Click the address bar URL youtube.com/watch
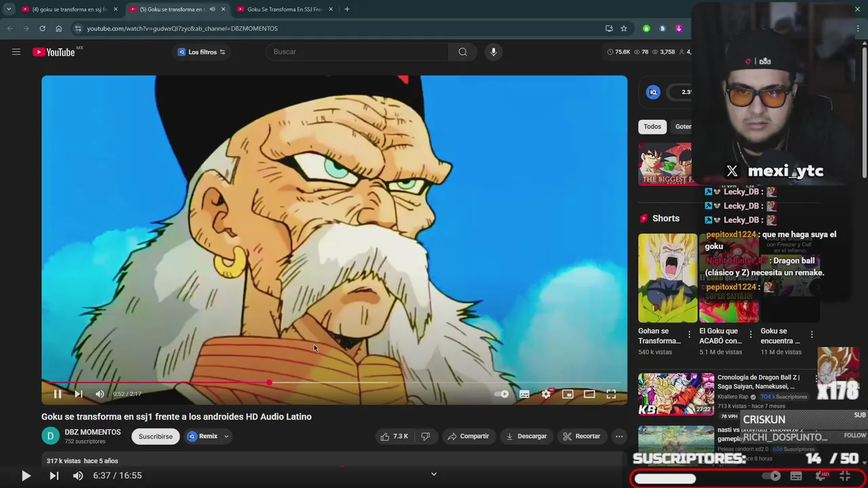 tap(182, 28)
